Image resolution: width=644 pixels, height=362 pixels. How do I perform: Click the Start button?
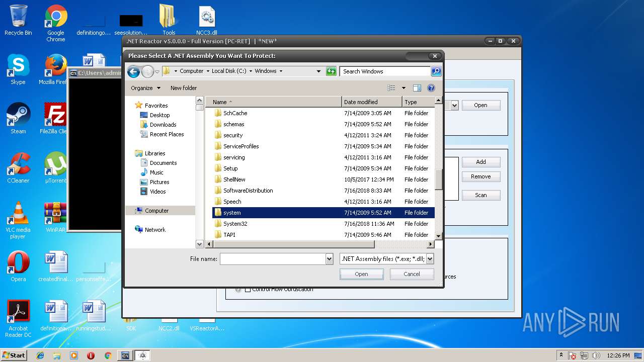(14, 355)
